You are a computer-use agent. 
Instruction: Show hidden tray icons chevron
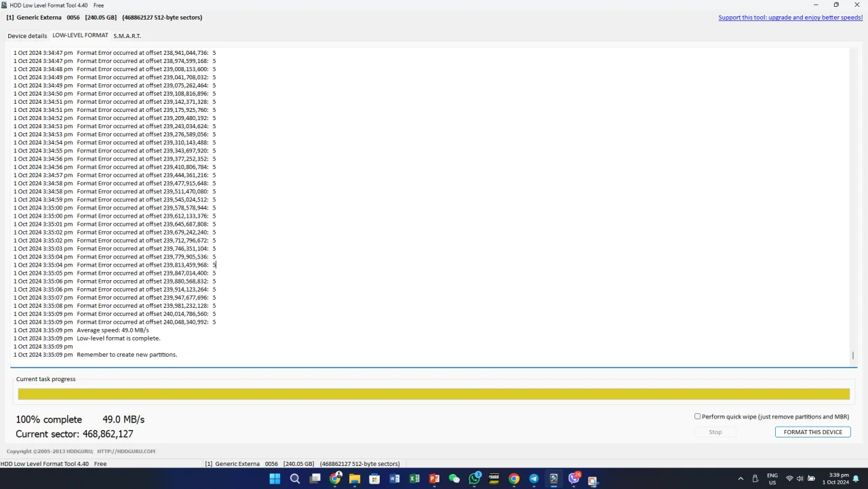[741, 479]
